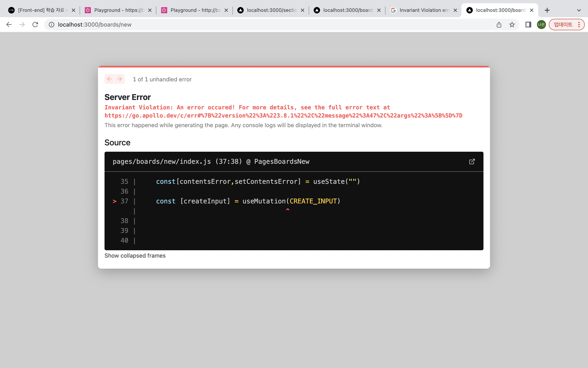The height and width of the screenshot is (368, 588).
Task: Close the Playground https tab
Action: click(150, 10)
